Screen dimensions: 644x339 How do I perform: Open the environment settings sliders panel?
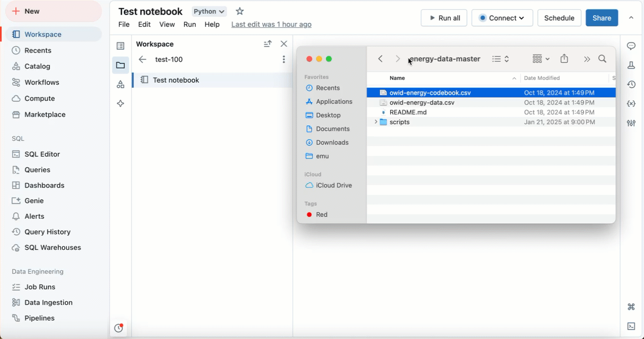click(631, 123)
